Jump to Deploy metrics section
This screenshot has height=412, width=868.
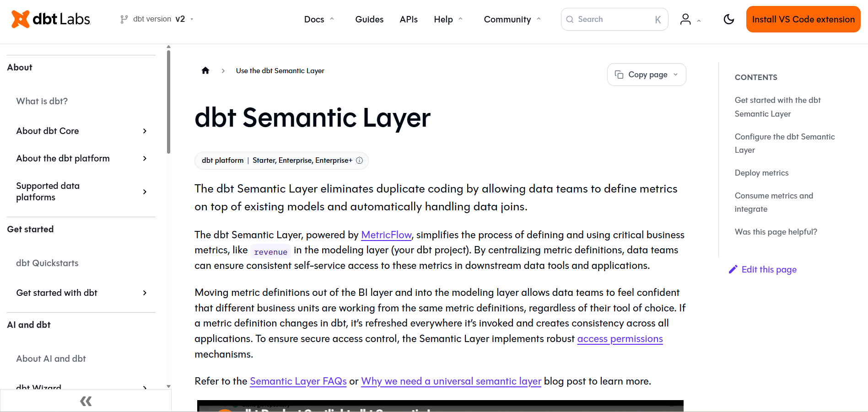[762, 173]
